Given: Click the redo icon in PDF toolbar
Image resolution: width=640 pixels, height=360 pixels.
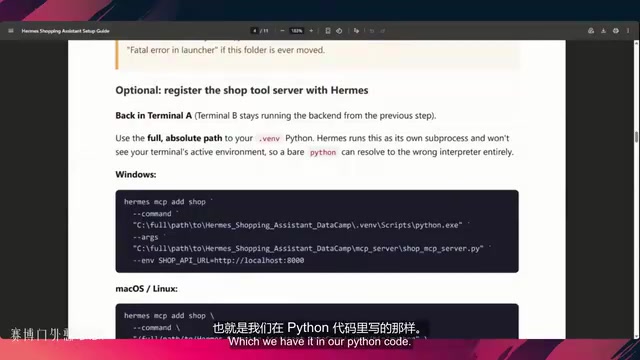Looking at the screenshot, I should point(383,31).
